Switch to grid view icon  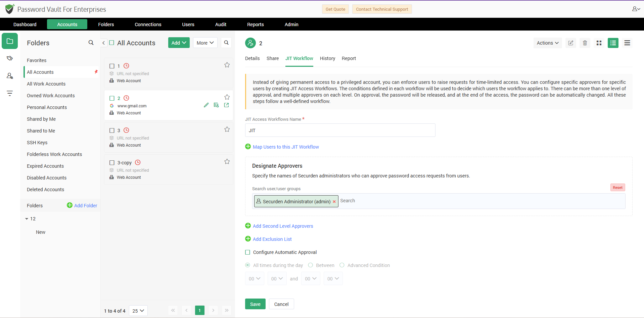coord(599,43)
